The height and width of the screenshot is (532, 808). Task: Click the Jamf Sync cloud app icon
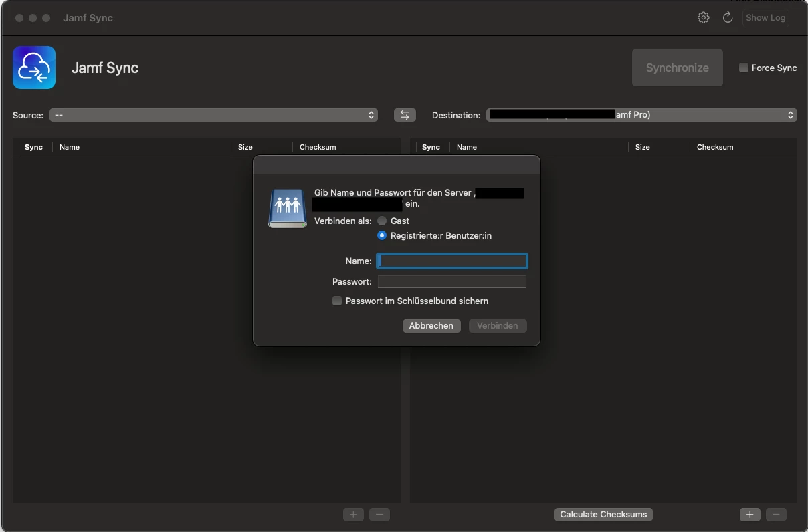[x=34, y=68]
